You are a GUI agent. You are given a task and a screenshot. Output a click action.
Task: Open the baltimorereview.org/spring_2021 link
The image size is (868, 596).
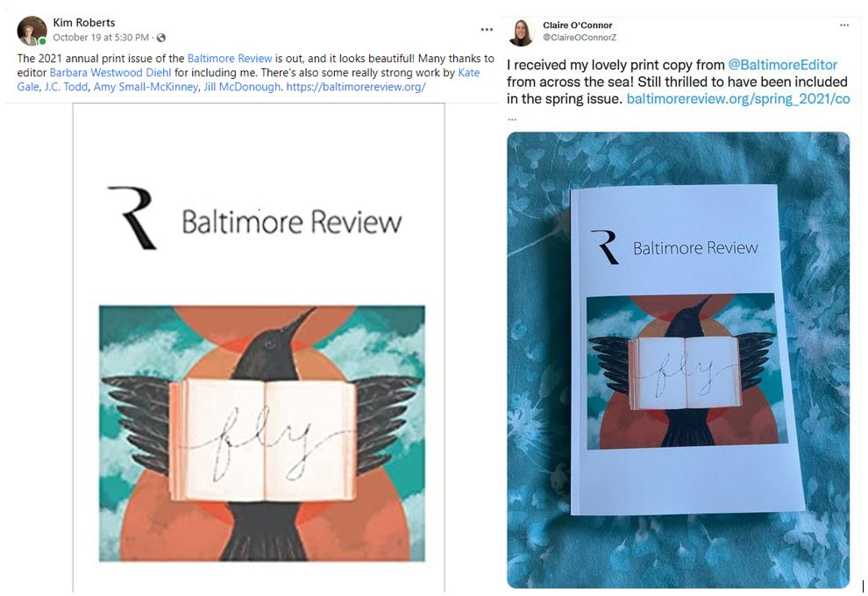click(738, 99)
